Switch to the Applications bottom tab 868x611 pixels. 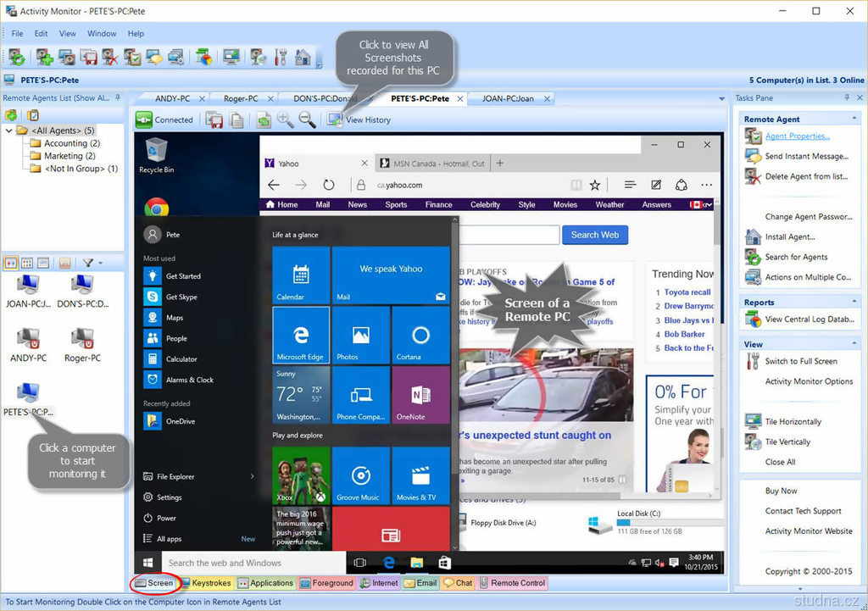click(x=265, y=583)
